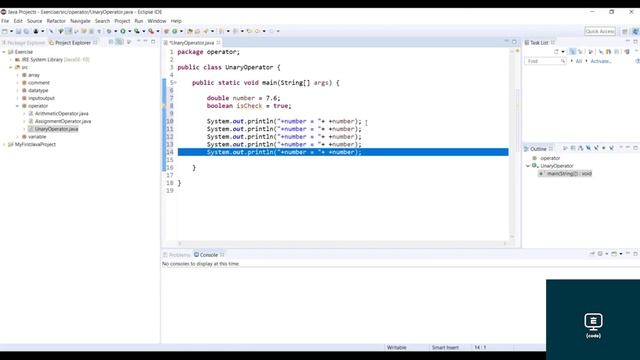Close the UnaryOperator.java editor tab
Screen dimensions: 640x360
pyautogui.click(x=219, y=42)
